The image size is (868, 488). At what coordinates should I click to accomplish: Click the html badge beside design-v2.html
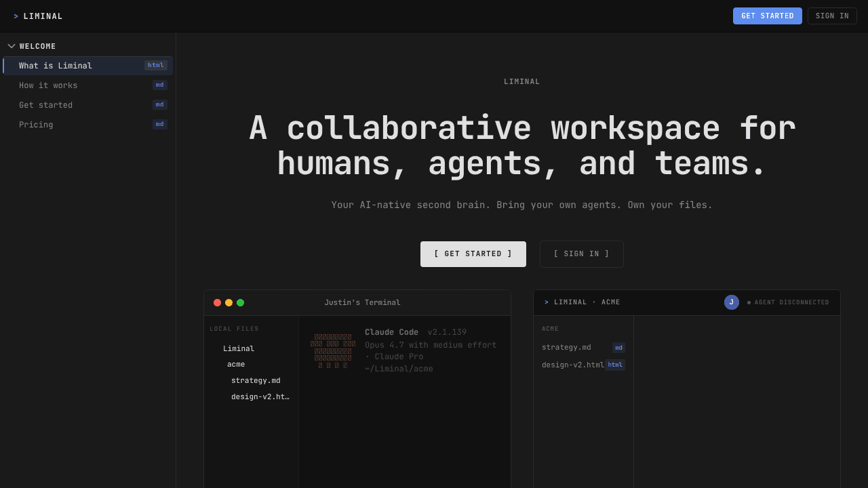(x=615, y=365)
